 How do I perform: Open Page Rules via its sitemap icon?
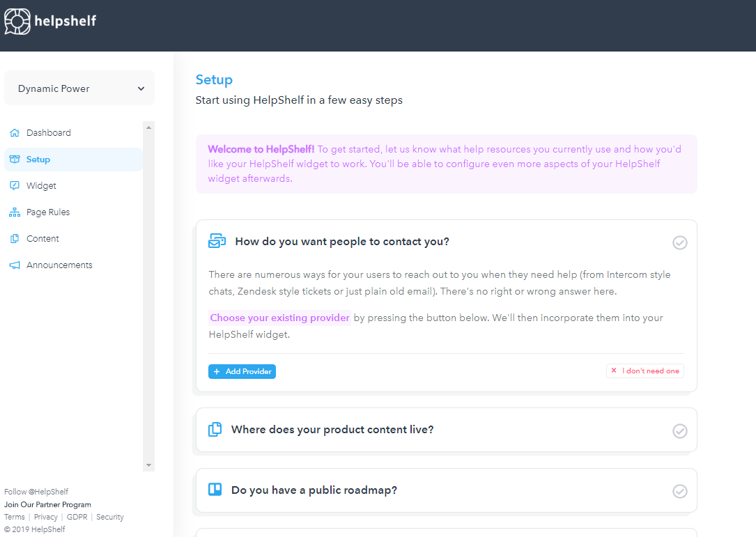pos(13,212)
